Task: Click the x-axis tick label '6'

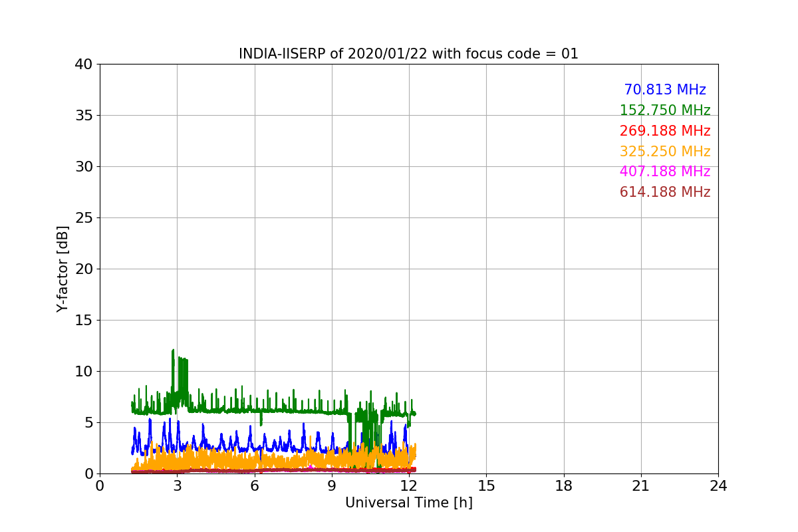Action: pyautogui.click(x=255, y=486)
